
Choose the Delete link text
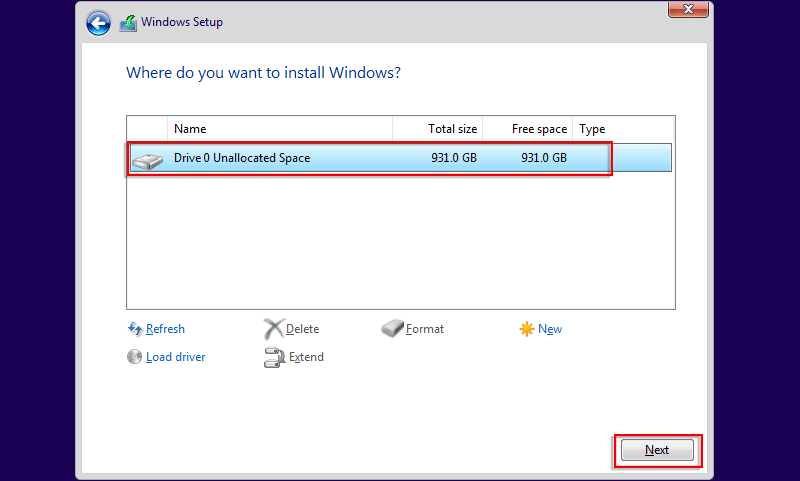(x=303, y=329)
